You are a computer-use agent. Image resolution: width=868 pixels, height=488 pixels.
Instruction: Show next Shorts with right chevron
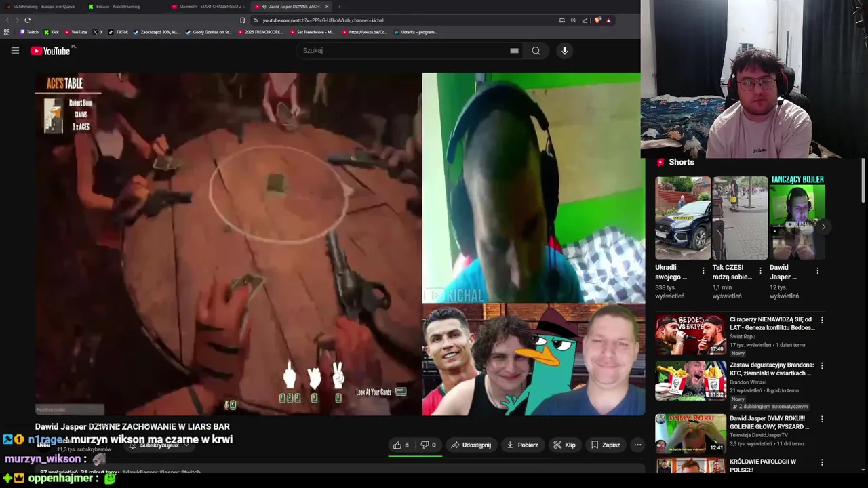pyautogui.click(x=823, y=226)
